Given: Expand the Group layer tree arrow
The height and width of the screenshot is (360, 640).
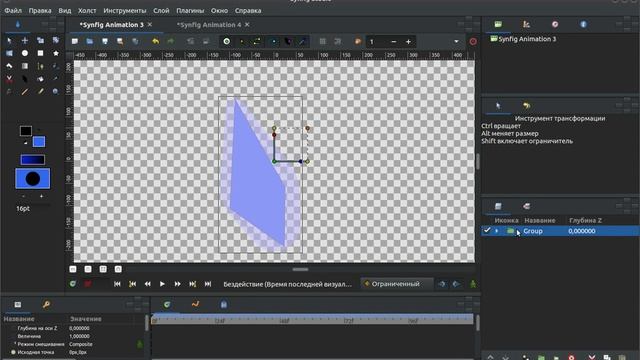Looking at the screenshot, I should [497, 231].
